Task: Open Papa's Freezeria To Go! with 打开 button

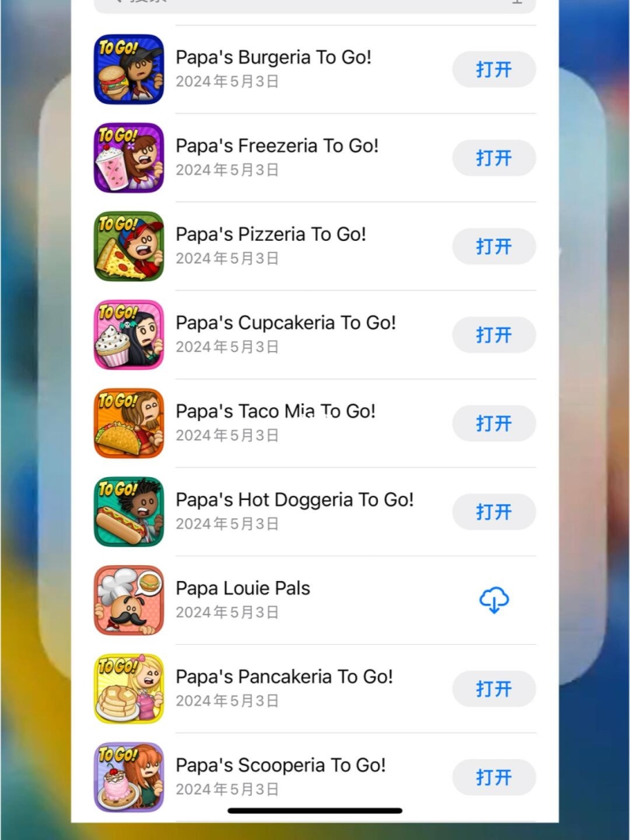Action: pos(494,158)
